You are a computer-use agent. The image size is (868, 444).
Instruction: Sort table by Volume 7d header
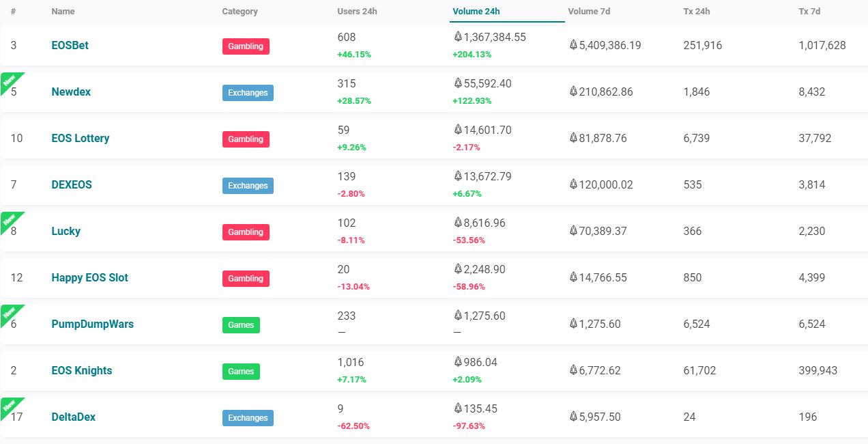coord(589,11)
